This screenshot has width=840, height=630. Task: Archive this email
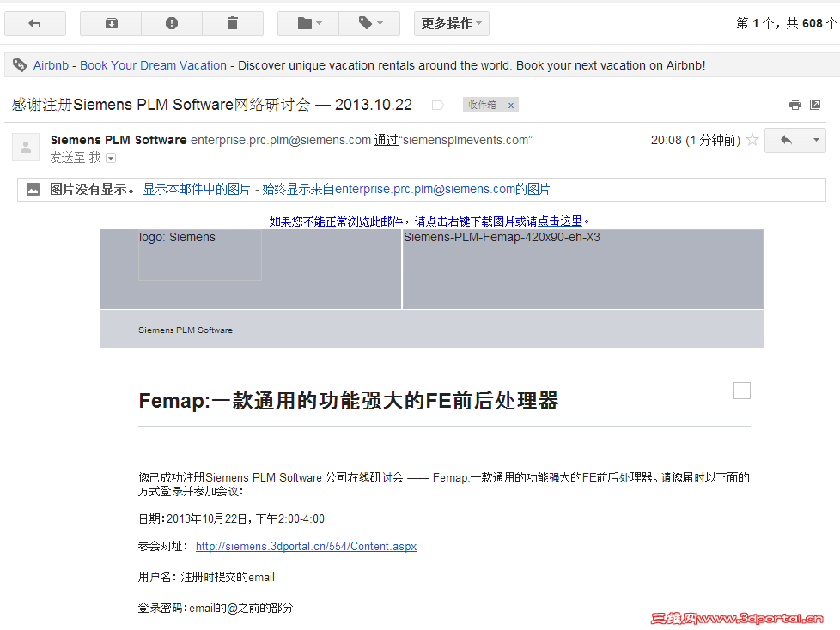click(111, 23)
